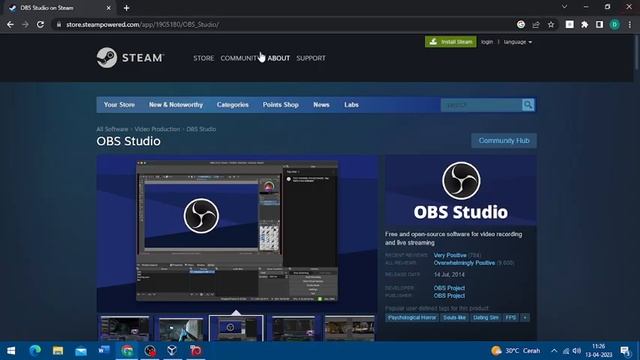Open the Overwhelmingly Positive reviews link
The height and width of the screenshot is (360, 640).
point(464,263)
